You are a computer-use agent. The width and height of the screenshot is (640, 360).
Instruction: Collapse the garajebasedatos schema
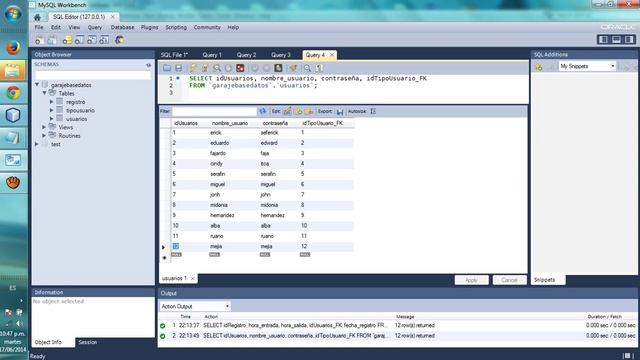[37, 84]
